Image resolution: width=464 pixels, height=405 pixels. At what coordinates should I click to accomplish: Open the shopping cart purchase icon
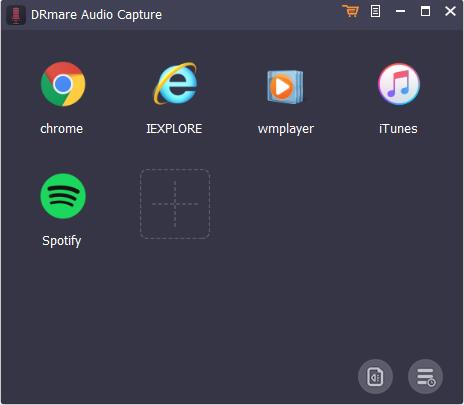point(351,11)
